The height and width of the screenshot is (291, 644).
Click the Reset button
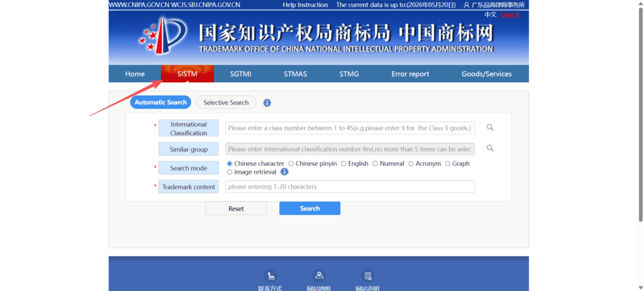tap(236, 209)
